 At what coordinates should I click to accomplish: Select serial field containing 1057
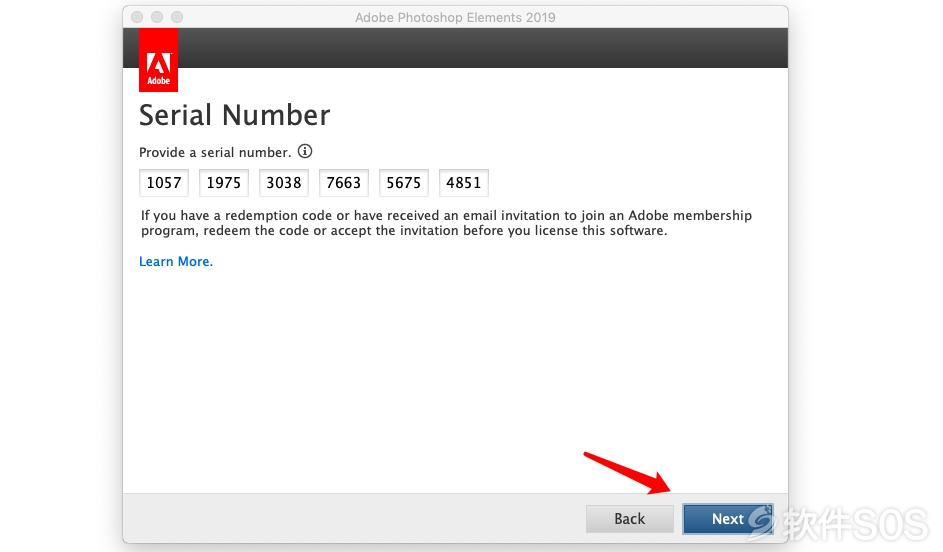[x=164, y=183]
